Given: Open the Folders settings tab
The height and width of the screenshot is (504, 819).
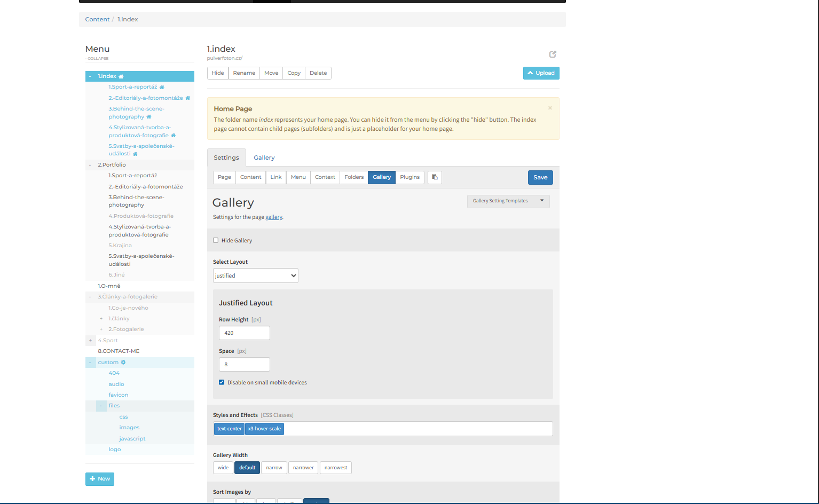Looking at the screenshot, I should click(x=354, y=177).
